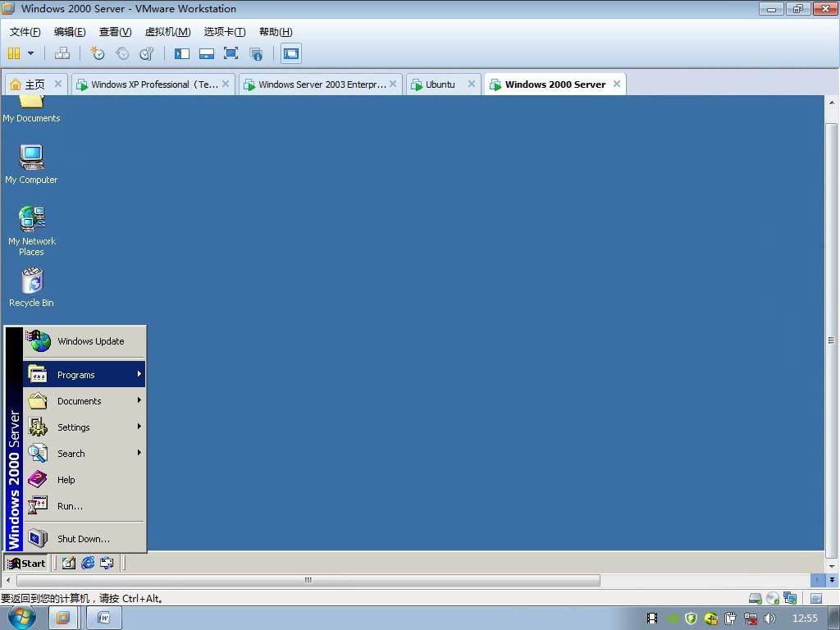Click Windows Update in the Start menu
The width and height of the screenshot is (840, 630).
click(84, 341)
